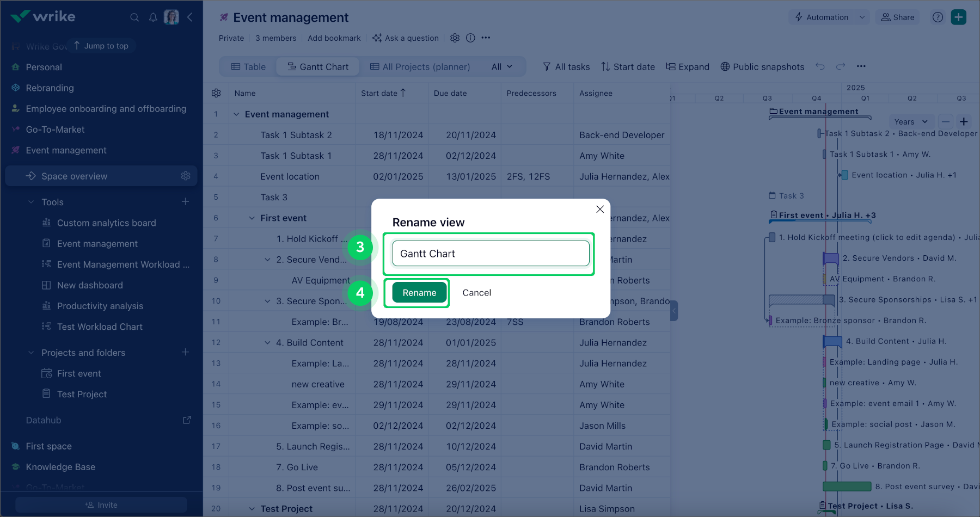This screenshot has height=517, width=980.
Task: Click the Gantt zoom in plus icon
Action: (x=964, y=122)
